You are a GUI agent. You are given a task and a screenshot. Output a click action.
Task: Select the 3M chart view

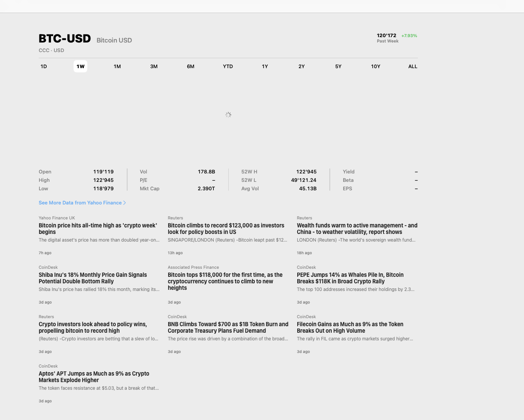coord(154,66)
